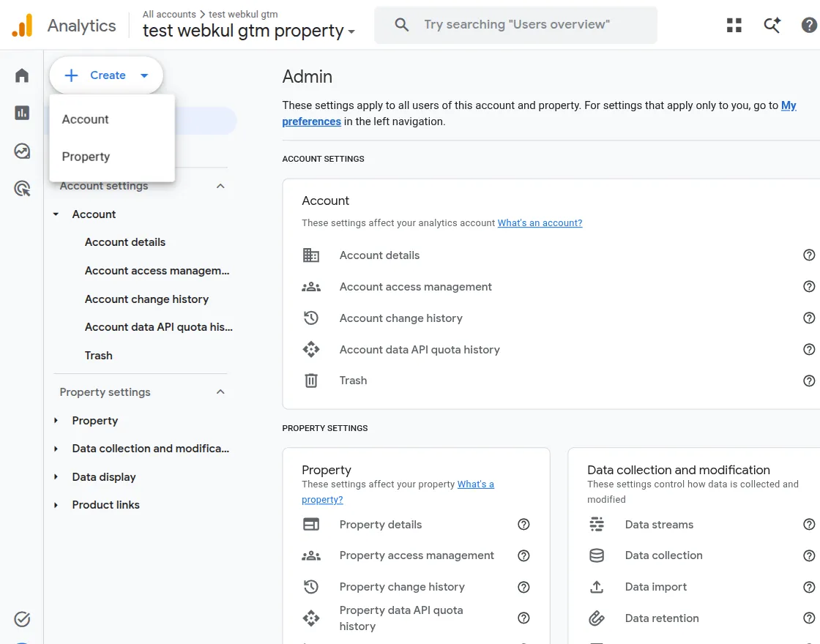Click the Create button

tap(106, 75)
